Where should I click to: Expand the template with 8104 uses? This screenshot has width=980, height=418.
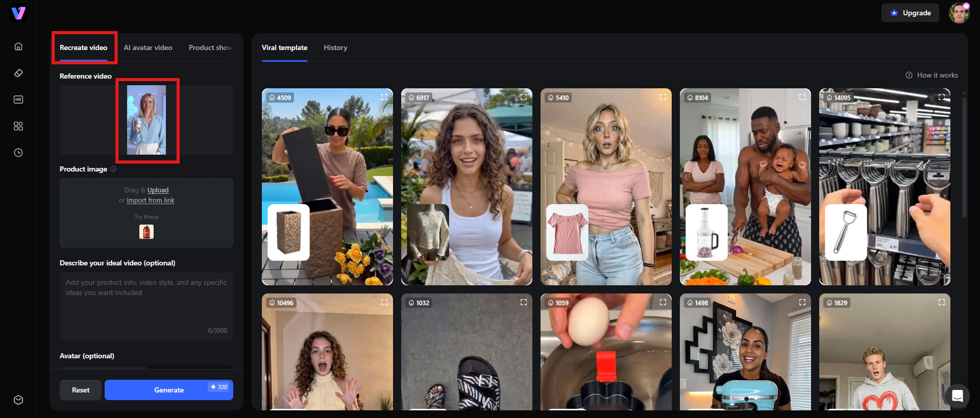click(802, 97)
